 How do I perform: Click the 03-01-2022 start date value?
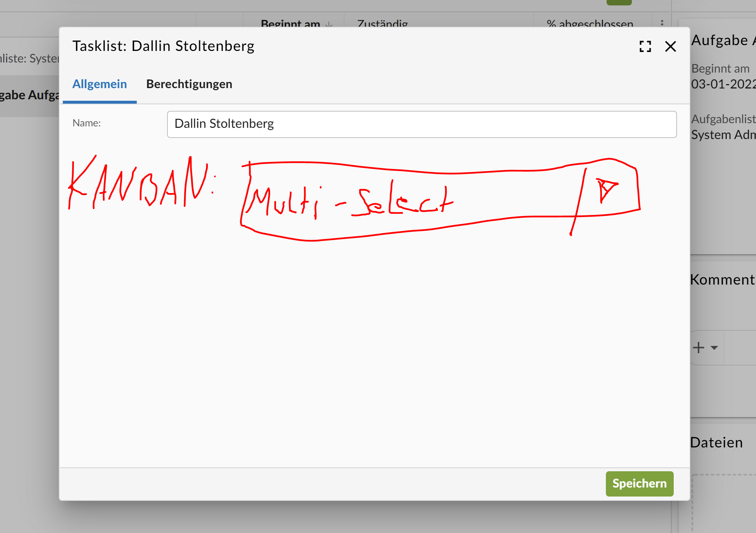(x=723, y=84)
